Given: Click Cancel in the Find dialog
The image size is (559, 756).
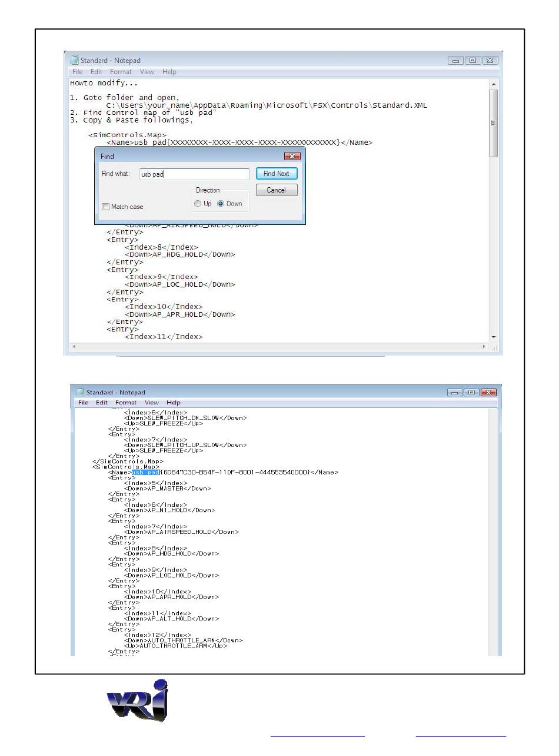Looking at the screenshot, I should coord(276,190).
